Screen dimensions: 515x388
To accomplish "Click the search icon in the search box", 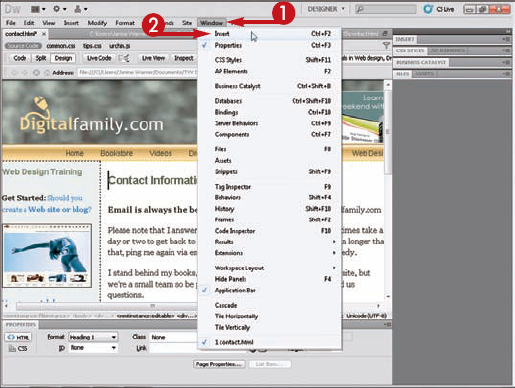I will [360, 9].
